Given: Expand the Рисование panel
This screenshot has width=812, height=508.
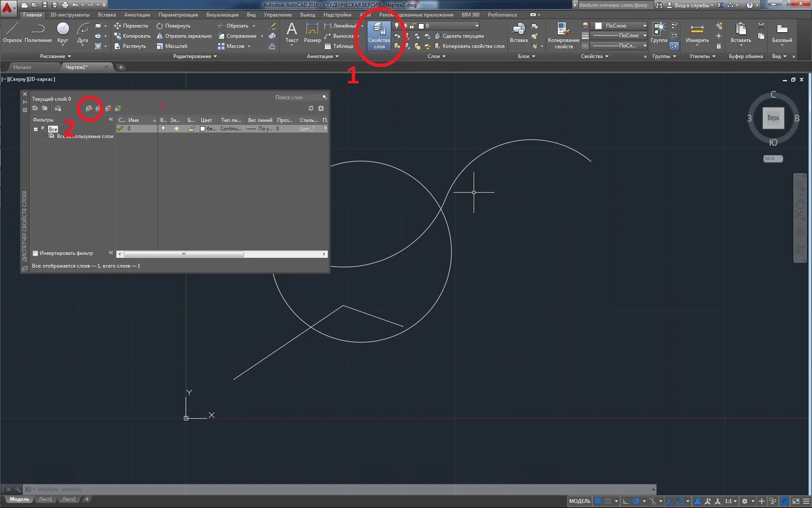Looking at the screenshot, I should [55, 56].
